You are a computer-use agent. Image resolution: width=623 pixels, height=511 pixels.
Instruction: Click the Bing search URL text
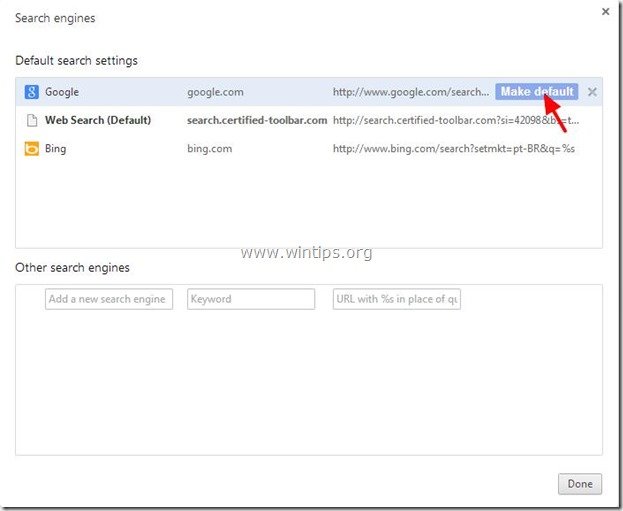click(x=454, y=149)
